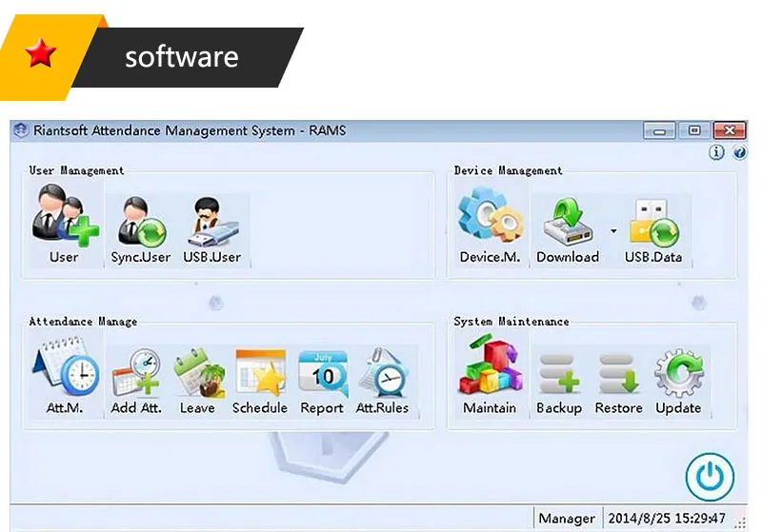Image resolution: width=762 pixels, height=532 pixels.
Task: Maximize the RAMS window
Action: (694, 130)
